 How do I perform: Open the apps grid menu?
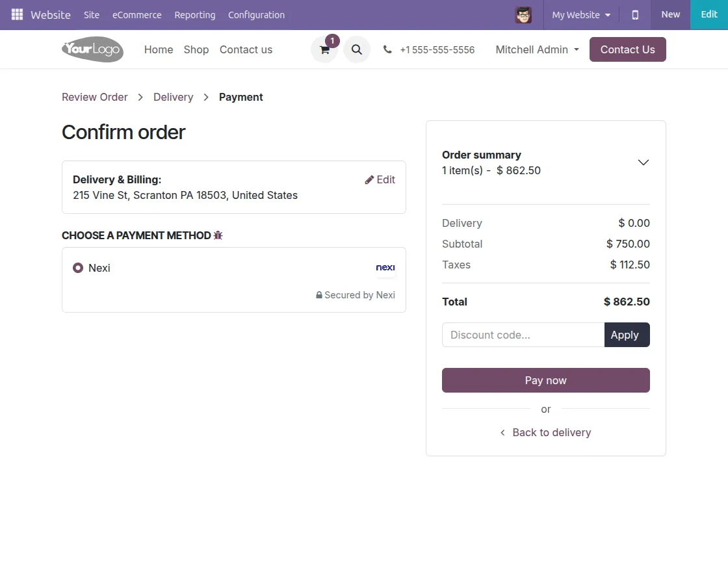(x=16, y=14)
